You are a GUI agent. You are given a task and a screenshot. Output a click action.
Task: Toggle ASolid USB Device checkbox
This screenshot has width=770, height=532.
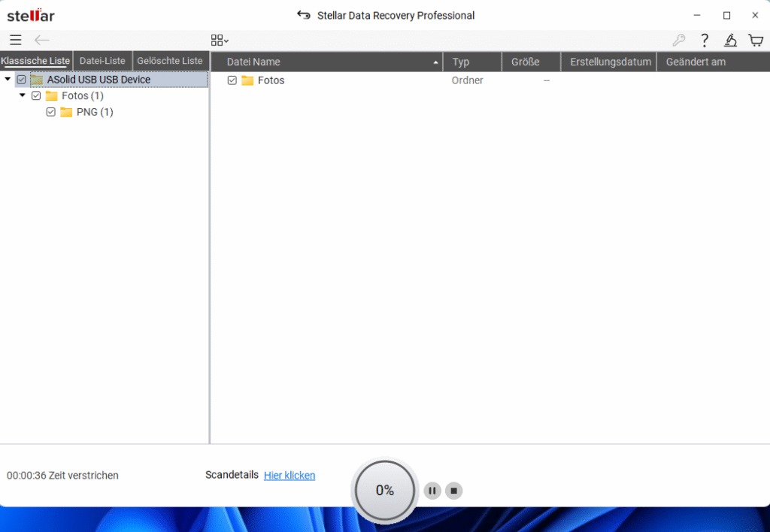click(21, 80)
